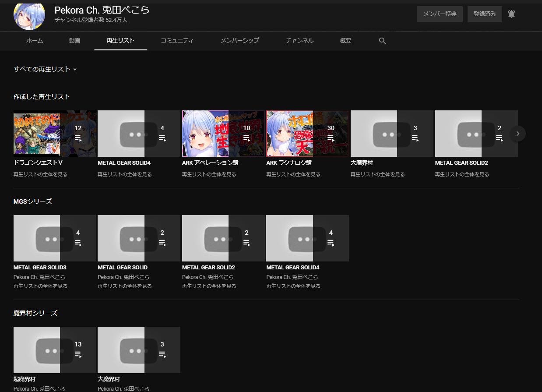This screenshot has width=542, height=392.
Task: Open ARK アベレーション鯖 playlist thumbnail
Action: click(223, 134)
